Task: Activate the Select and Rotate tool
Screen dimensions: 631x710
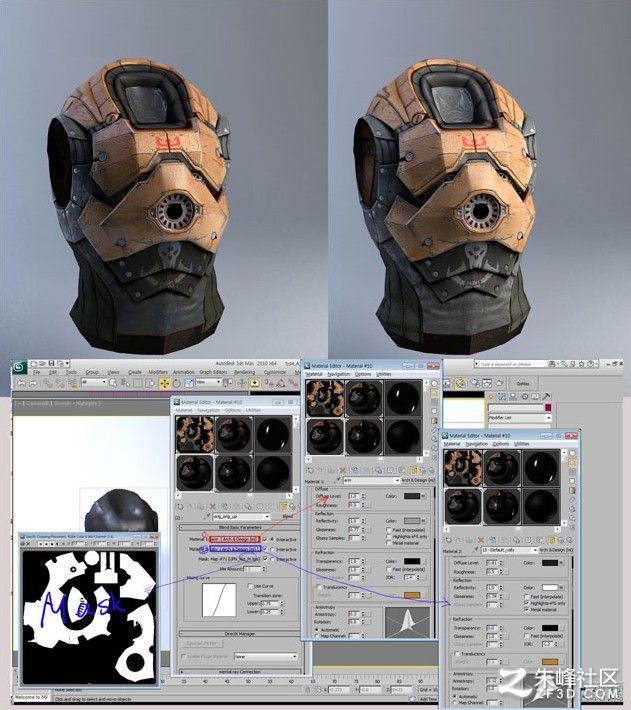Action: 177,383
